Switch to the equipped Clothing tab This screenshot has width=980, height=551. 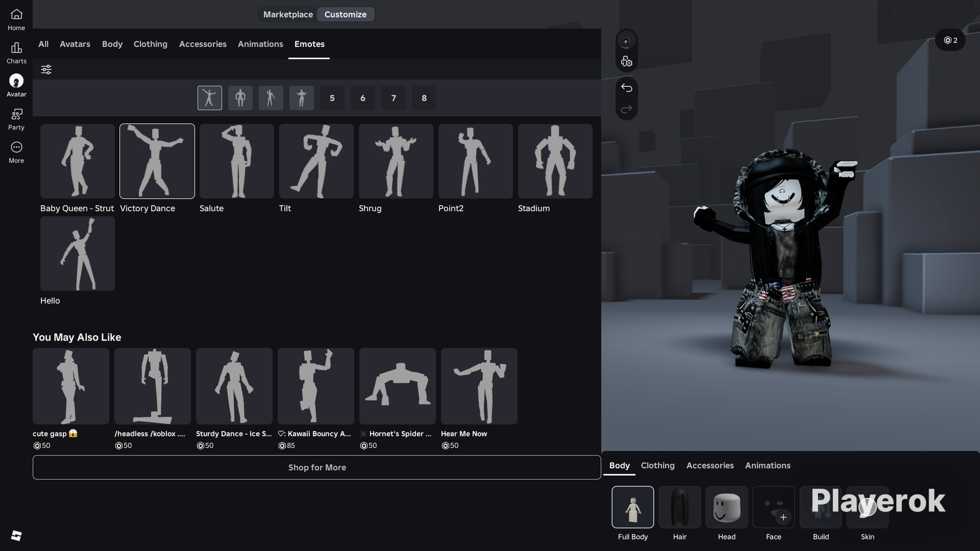pos(658,466)
